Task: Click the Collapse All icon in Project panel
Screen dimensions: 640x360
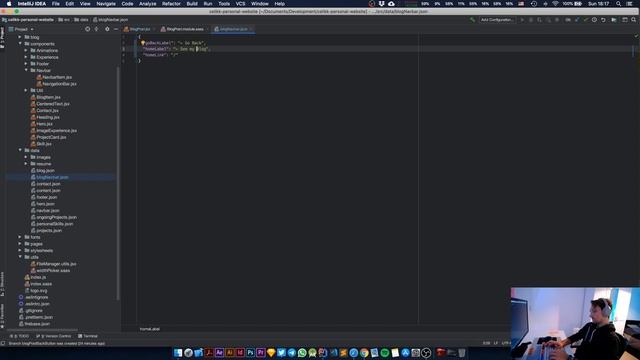Action: tap(96, 29)
